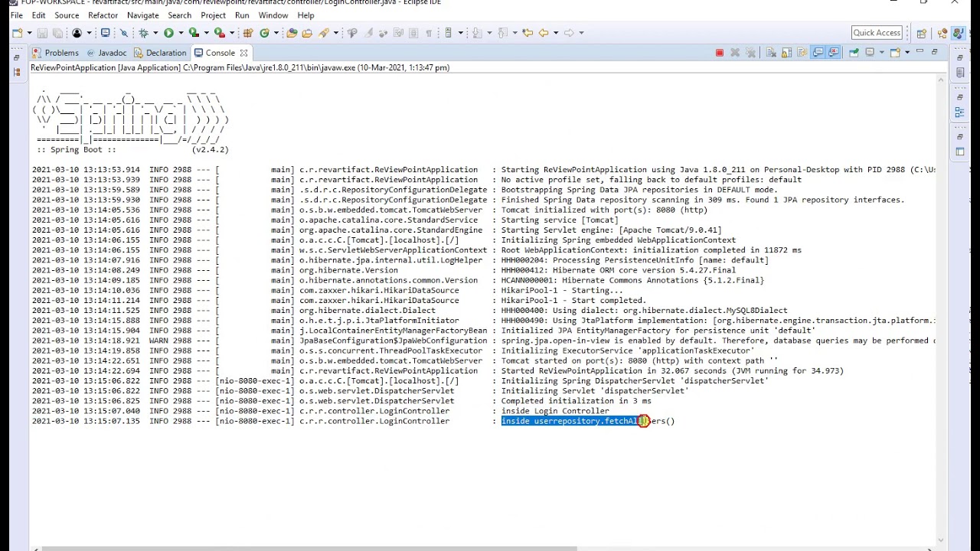Expand Open Console dropdown arrow
The height and width of the screenshot is (551, 980).
coord(907,52)
